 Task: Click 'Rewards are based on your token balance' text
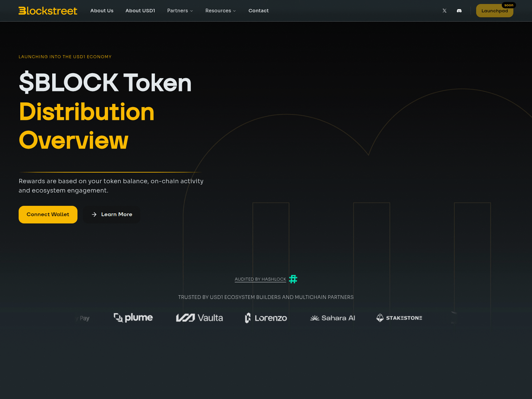[83, 181]
